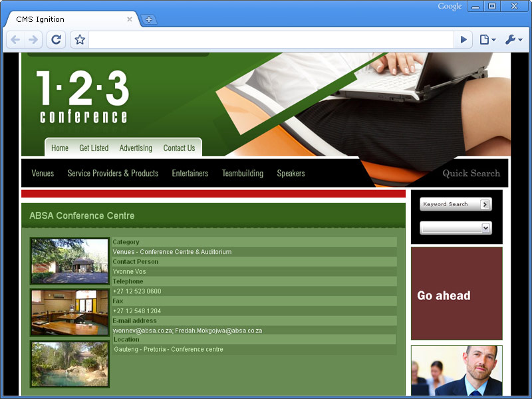
Task: Click 'Venues - Conference Centre & Auditorium' text
Action: (172, 252)
